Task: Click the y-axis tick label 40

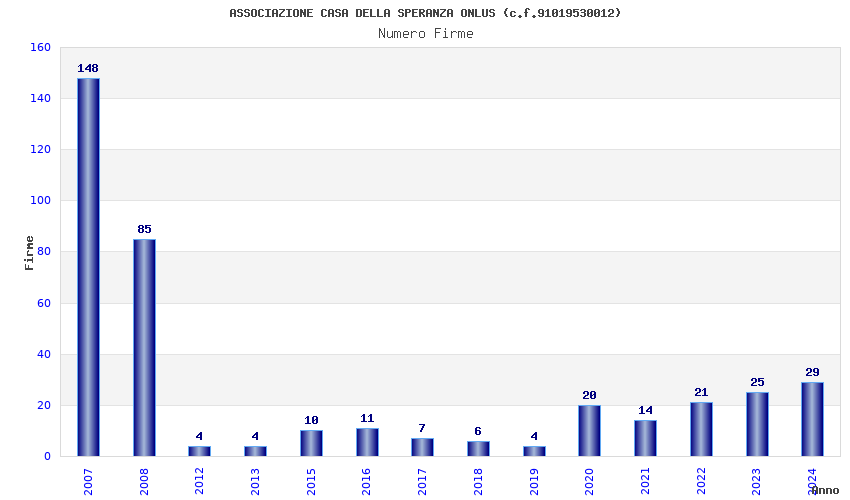Action: [44, 355]
